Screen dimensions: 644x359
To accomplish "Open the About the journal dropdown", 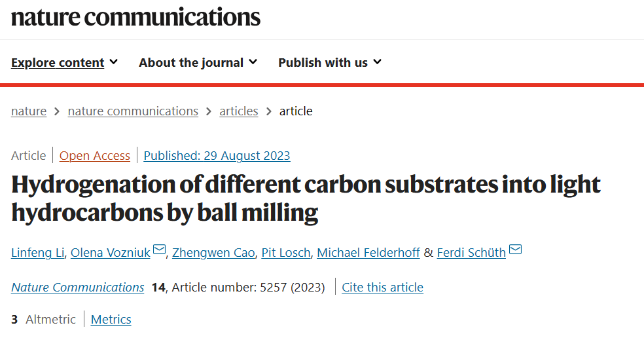I will pos(198,62).
